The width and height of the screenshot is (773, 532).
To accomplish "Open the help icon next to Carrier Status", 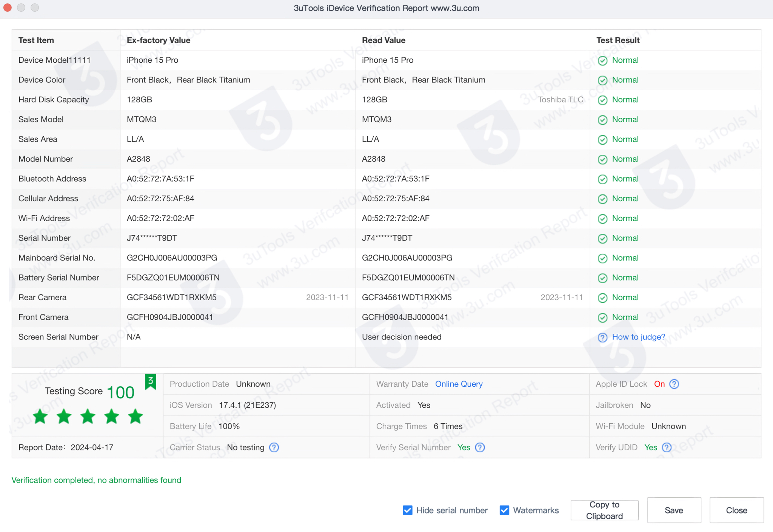I will (x=274, y=447).
